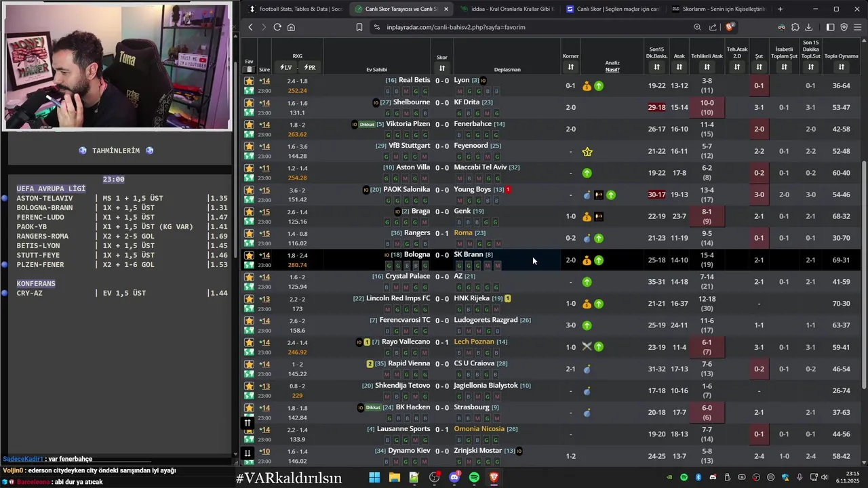Close the Canlı Skor Tarayıcısı tab

click(446, 9)
